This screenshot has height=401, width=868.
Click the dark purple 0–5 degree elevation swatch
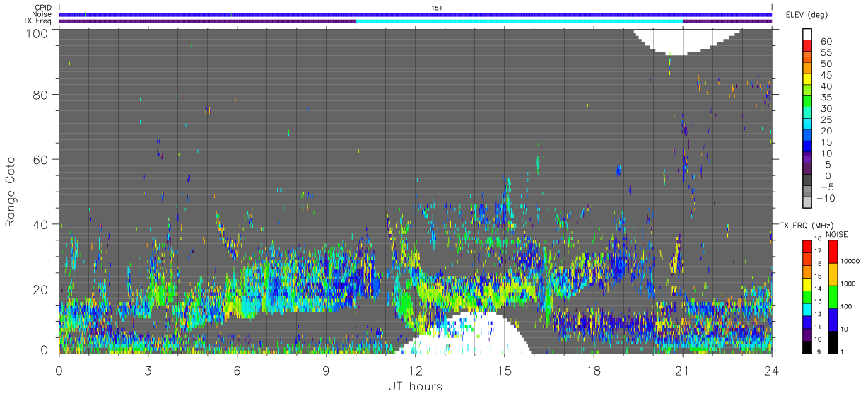click(807, 168)
